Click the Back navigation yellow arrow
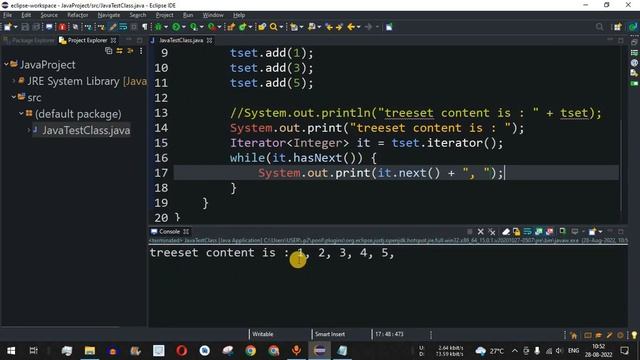640x360 pixels. point(351,27)
